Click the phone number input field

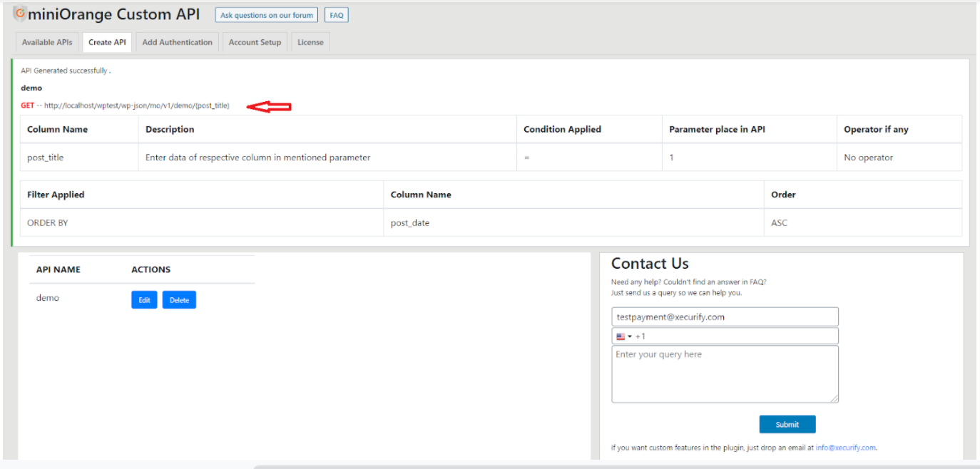725,336
